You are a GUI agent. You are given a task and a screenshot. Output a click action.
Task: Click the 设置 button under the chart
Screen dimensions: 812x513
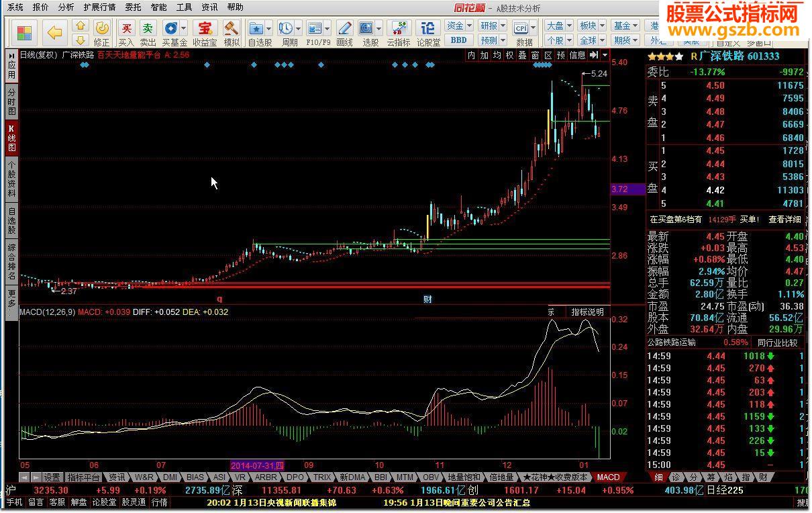tap(52, 477)
